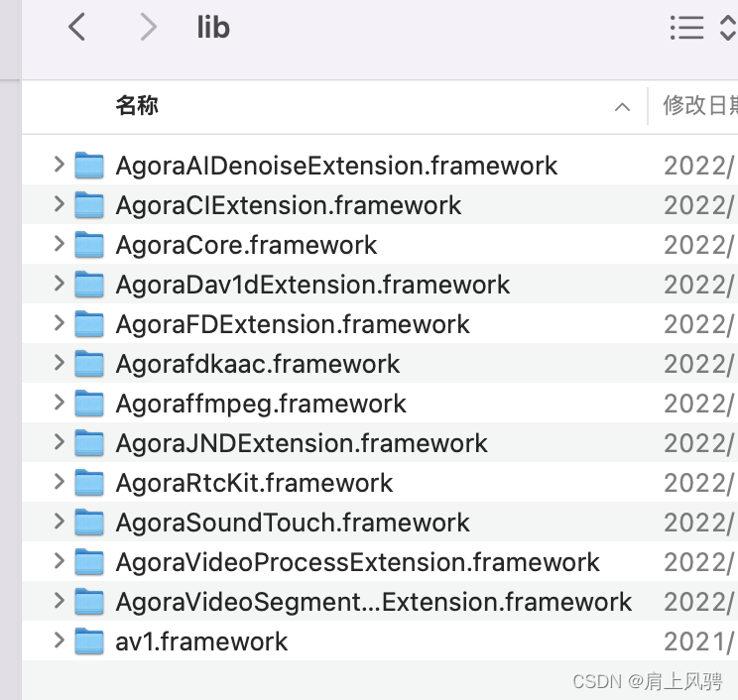
Task: Go forward with the right arrow button
Action: (148, 28)
